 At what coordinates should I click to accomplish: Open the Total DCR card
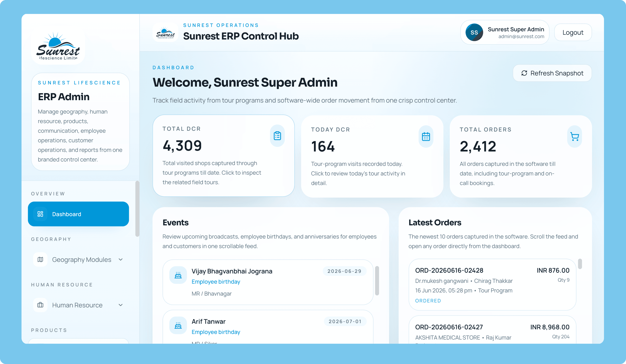click(x=224, y=156)
